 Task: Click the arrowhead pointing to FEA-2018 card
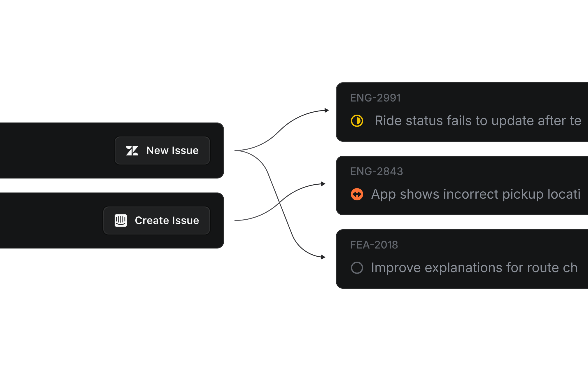[323, 257]
